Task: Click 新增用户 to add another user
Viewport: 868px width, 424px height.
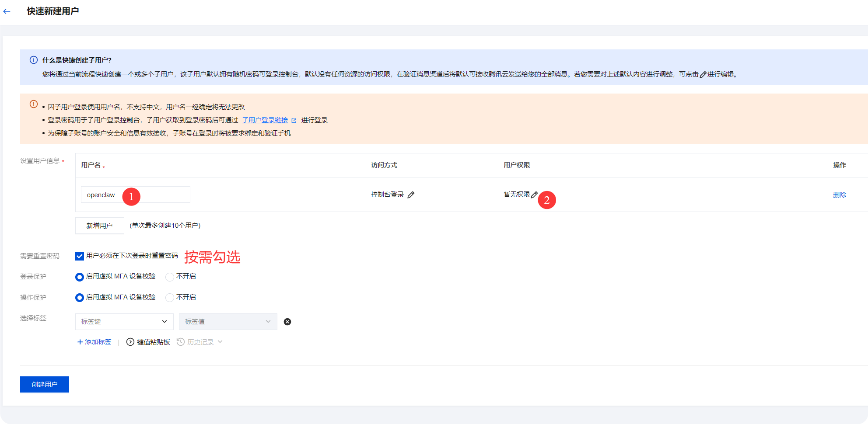Action: click(x=99, y=226)
